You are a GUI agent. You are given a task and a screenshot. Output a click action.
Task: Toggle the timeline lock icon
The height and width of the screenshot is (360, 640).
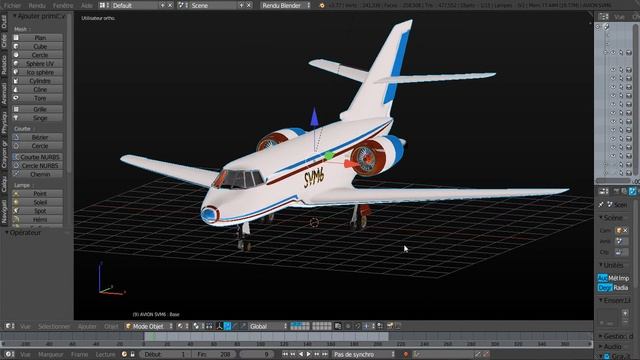coord(133,354)
